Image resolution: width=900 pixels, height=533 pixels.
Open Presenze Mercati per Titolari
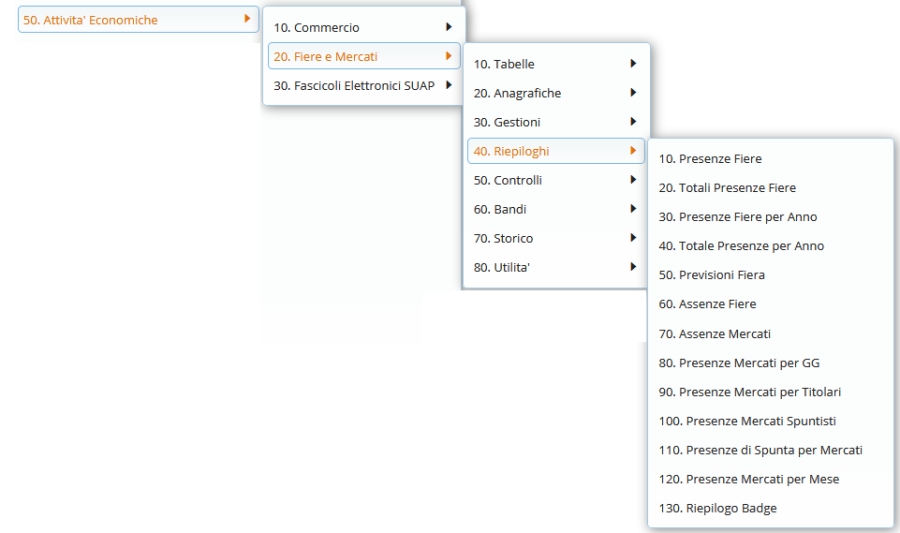coord(750,392)
